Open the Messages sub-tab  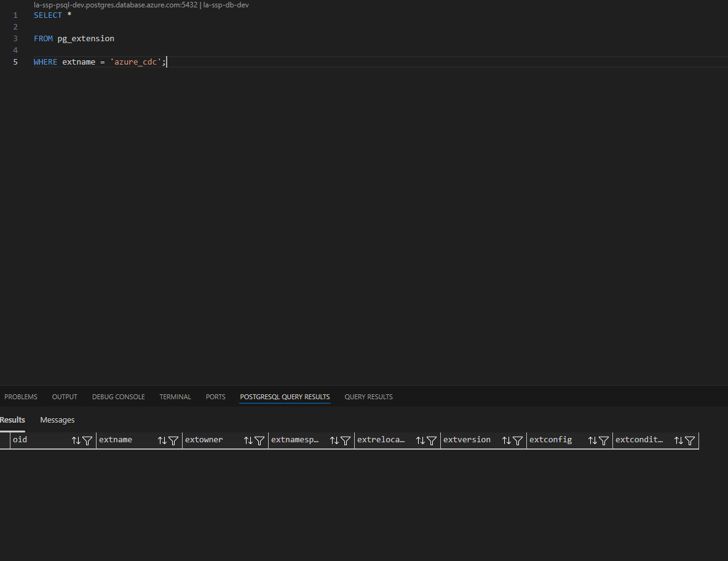(57, 420)
